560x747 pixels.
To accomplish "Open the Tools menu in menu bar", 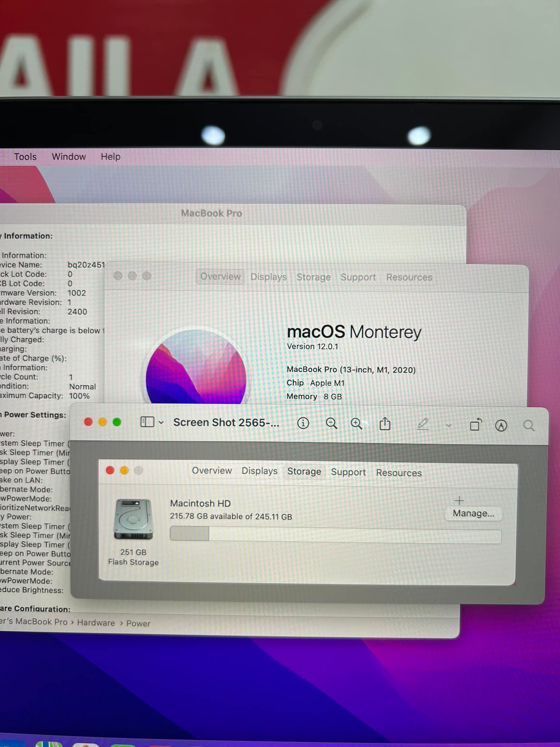I will pyautogui.click(x=25, y=157).
